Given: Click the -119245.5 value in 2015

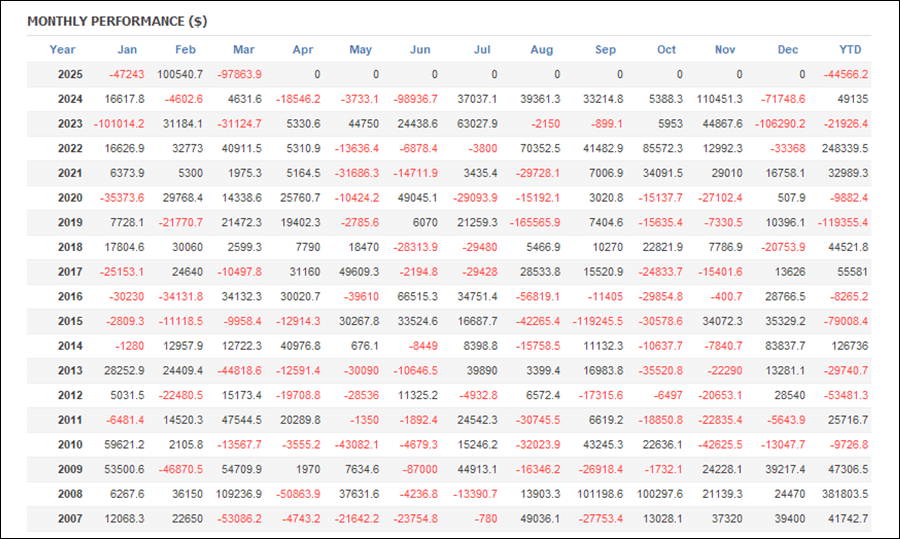Looking at the screenshot, I should [598, 321].
